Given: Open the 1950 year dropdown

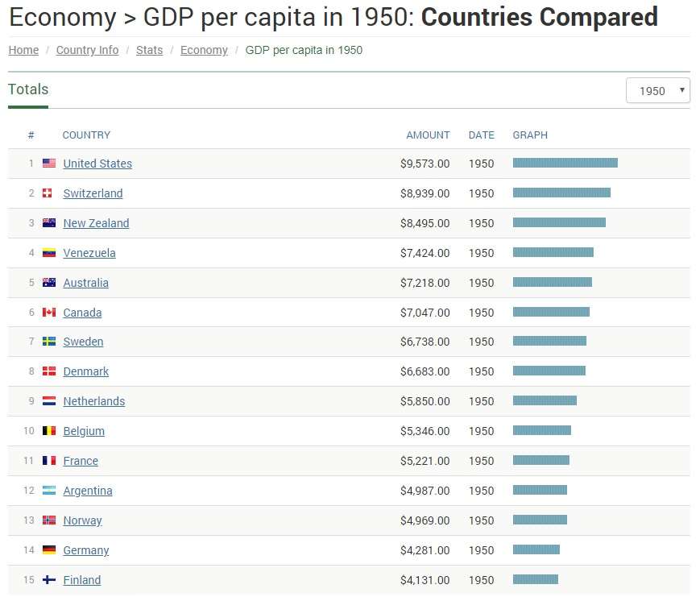Looking at the screenshot, I should [x=658, y=91].
